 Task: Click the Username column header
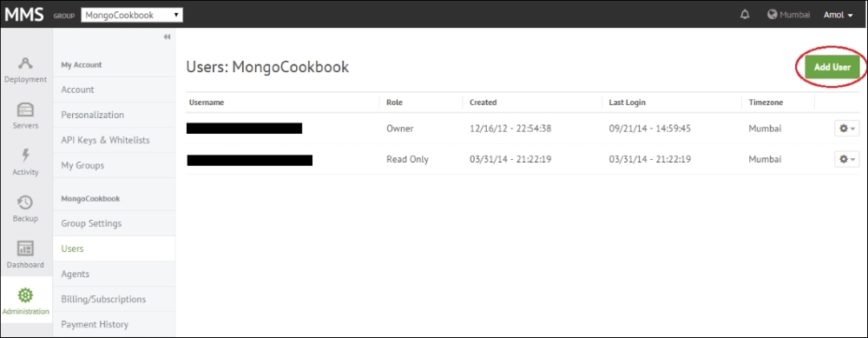[207, 103]
